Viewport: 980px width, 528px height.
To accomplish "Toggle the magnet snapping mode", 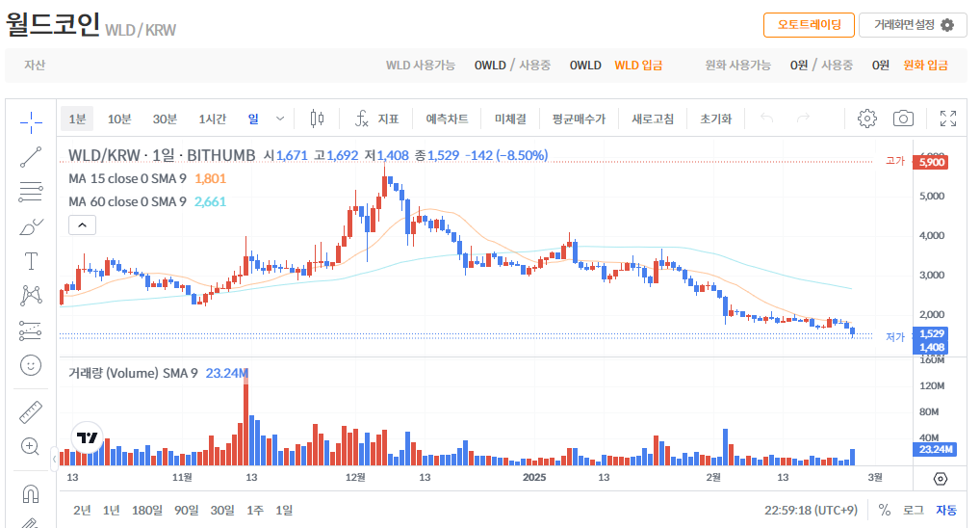I will [x=31, y=493].
